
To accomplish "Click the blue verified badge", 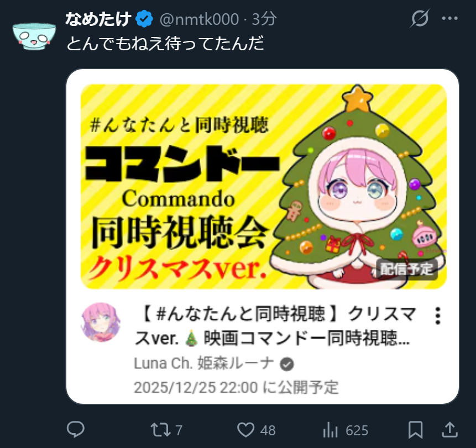I will point(144,19).
